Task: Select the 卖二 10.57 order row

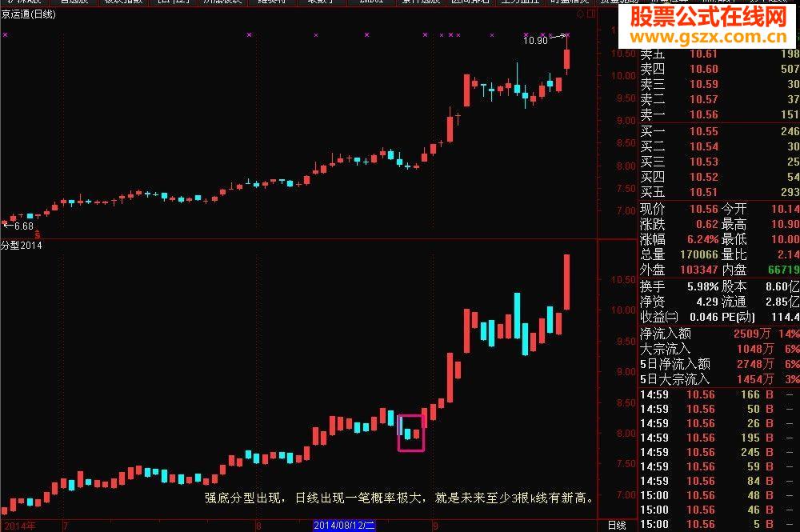Action: click(719, 99)
